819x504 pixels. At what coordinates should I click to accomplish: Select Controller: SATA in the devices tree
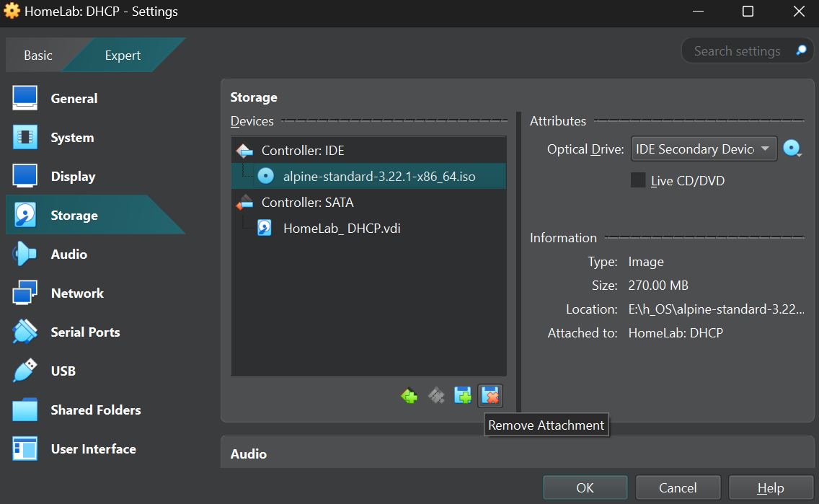(307, 203)
